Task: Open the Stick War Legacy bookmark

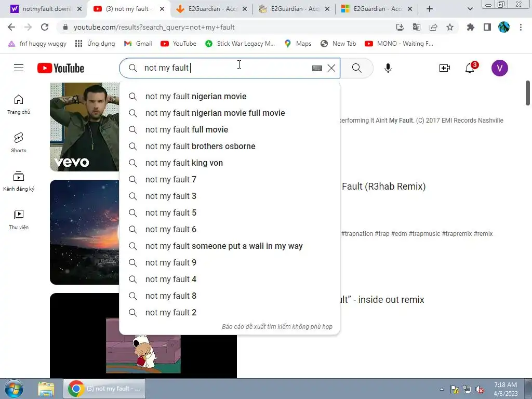Action: (240, 44)
